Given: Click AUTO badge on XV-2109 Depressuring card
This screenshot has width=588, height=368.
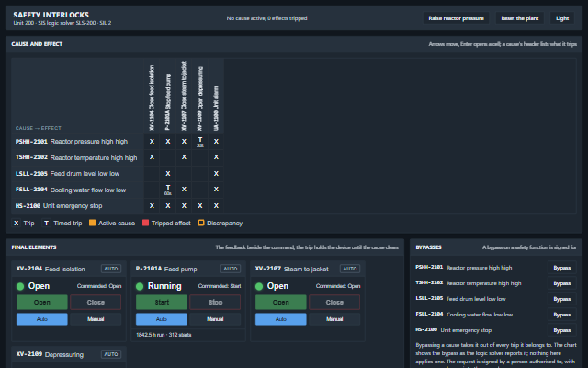Looking at the screenshot, I should click(111, 354).
